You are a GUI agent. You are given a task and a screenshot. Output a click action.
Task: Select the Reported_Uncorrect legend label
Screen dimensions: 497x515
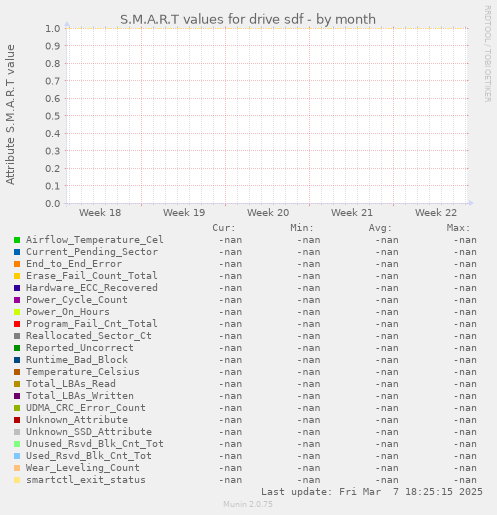(x=80, y=348)
